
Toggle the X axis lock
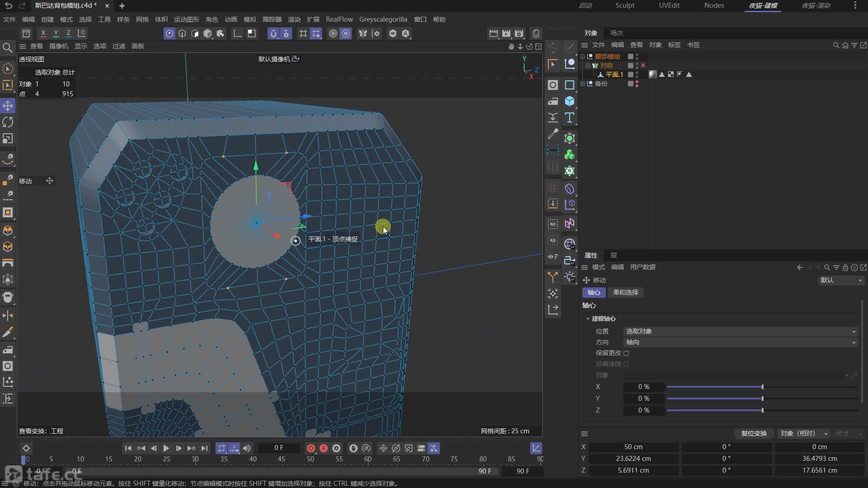coord(43,33)
